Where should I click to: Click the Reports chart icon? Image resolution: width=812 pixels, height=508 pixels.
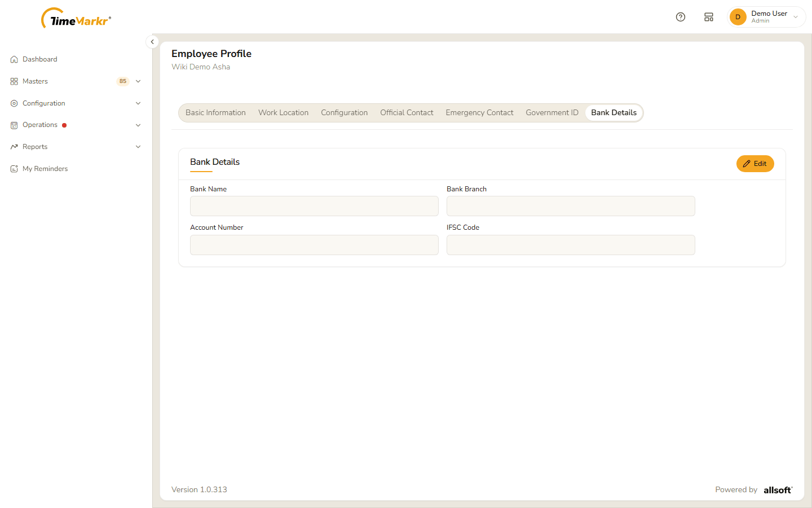pos(14,147)
